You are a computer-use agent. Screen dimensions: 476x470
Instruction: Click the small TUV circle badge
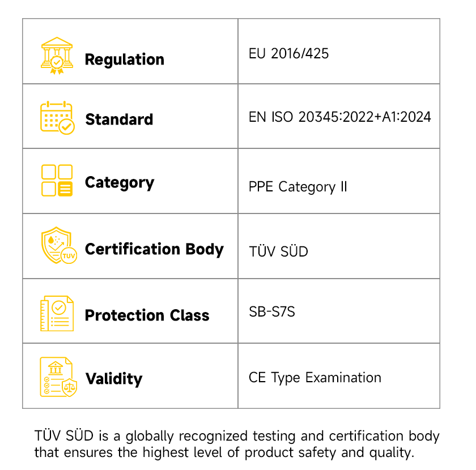click(69, 256)
